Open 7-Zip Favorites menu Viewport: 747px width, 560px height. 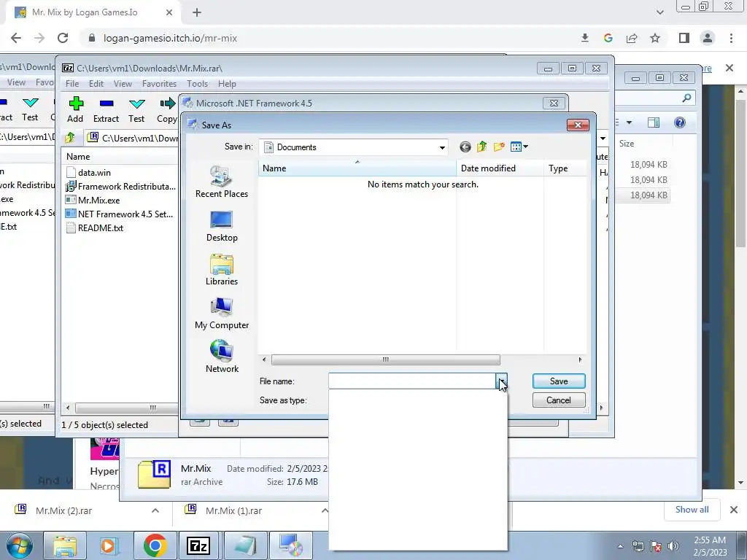tap(159, 84)
